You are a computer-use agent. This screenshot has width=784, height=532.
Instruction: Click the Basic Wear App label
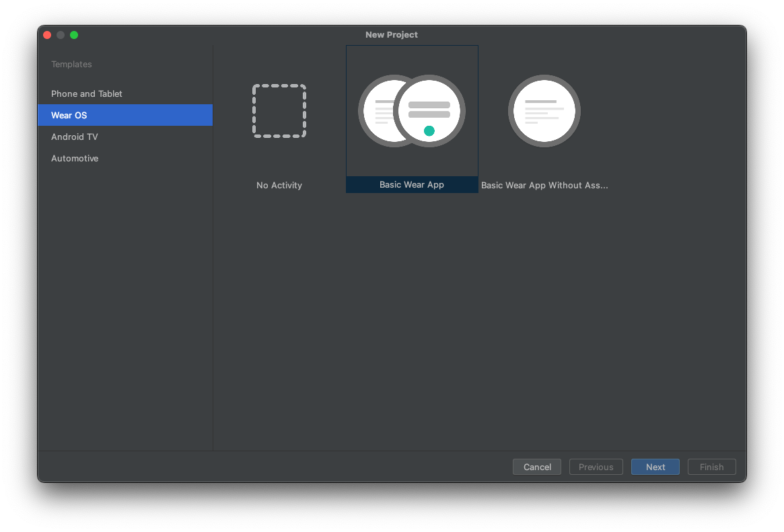tap(412, 185)
